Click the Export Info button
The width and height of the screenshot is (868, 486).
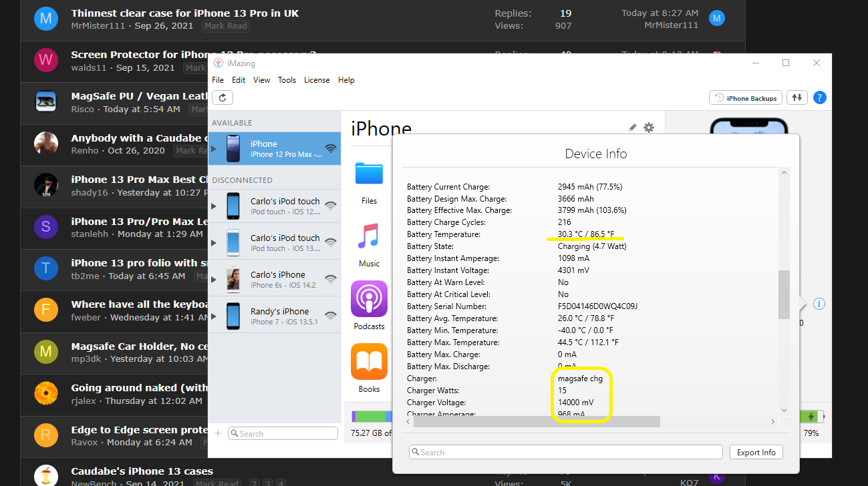click(756, 452)
